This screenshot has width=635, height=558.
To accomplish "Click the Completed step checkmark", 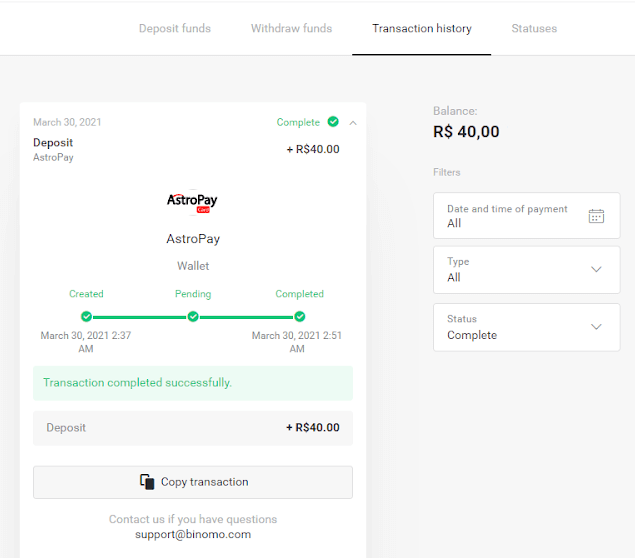I will coord(300,317).
